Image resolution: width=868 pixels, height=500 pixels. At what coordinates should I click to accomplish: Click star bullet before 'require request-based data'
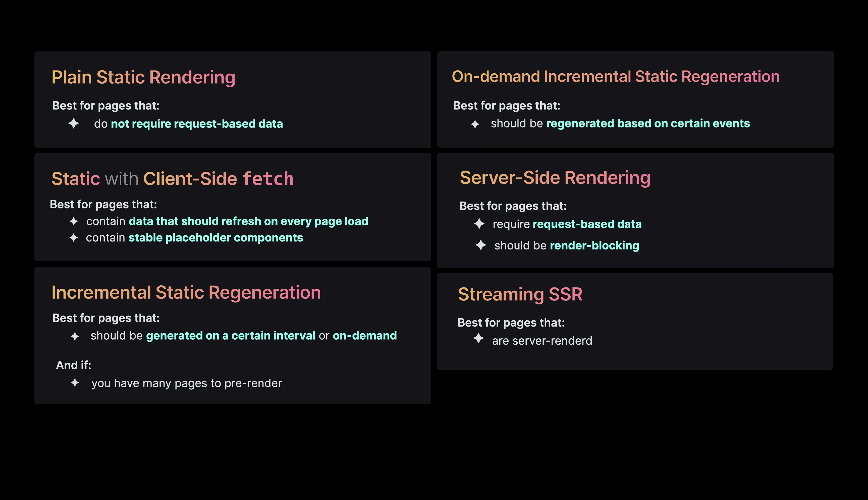click(x=479, y=224)
